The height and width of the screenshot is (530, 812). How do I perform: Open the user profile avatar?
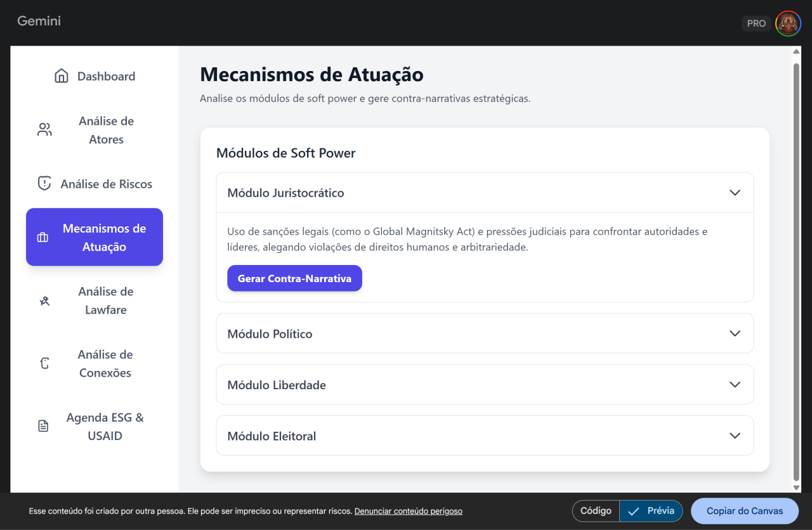click(x=788, y=23)
